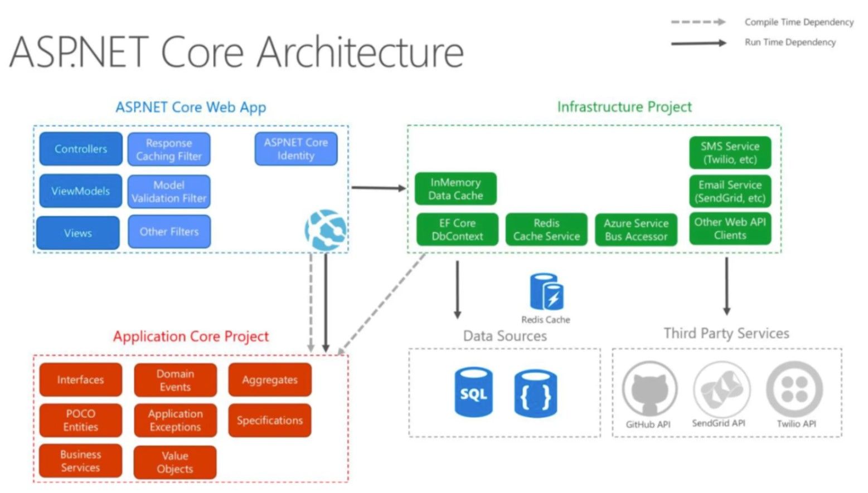Viewport: 868px width, 493px height.
Task: Enable the Response Caching Filter box
Action: (x=169, y=149)
